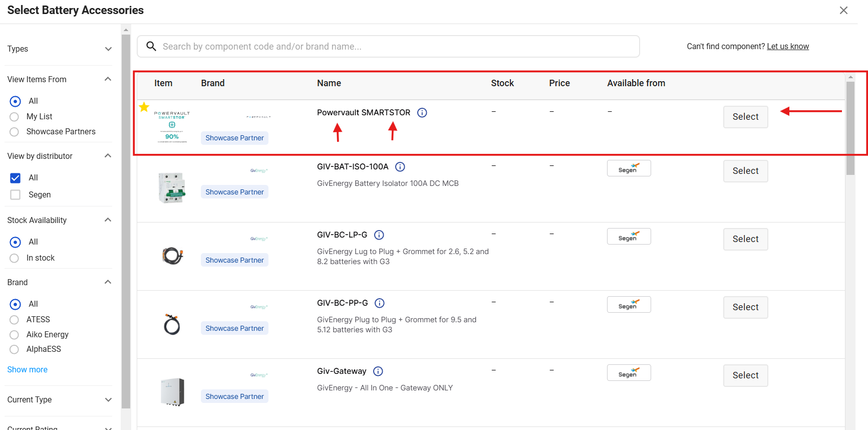Collapse View Items From section
This screenshot has height=430, width=868.
108,79
